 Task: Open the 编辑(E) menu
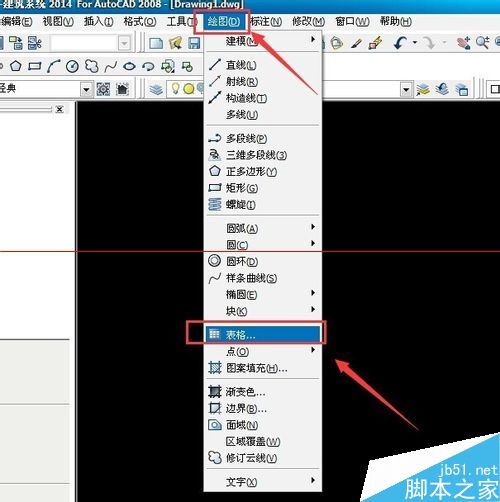pos(16,22)
